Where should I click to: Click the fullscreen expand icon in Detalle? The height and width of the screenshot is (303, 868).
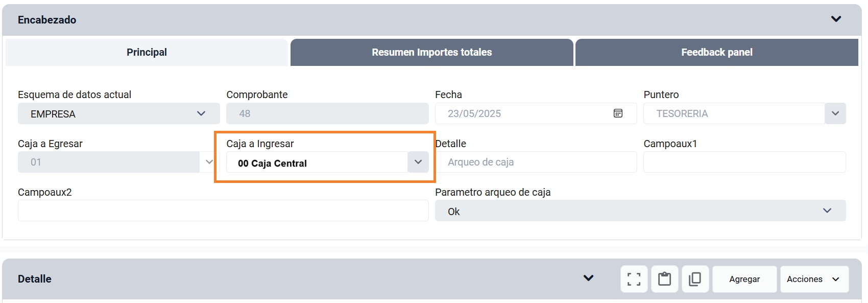coord(634,279)
